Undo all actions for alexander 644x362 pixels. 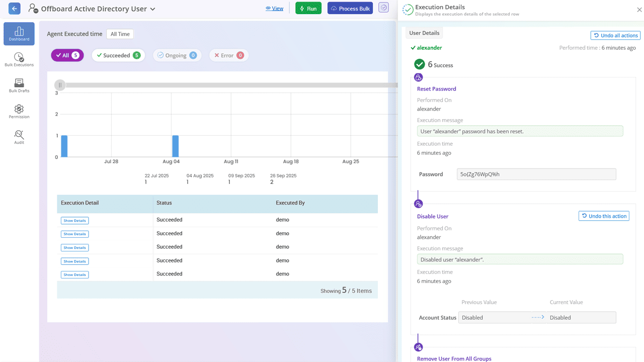615,35
